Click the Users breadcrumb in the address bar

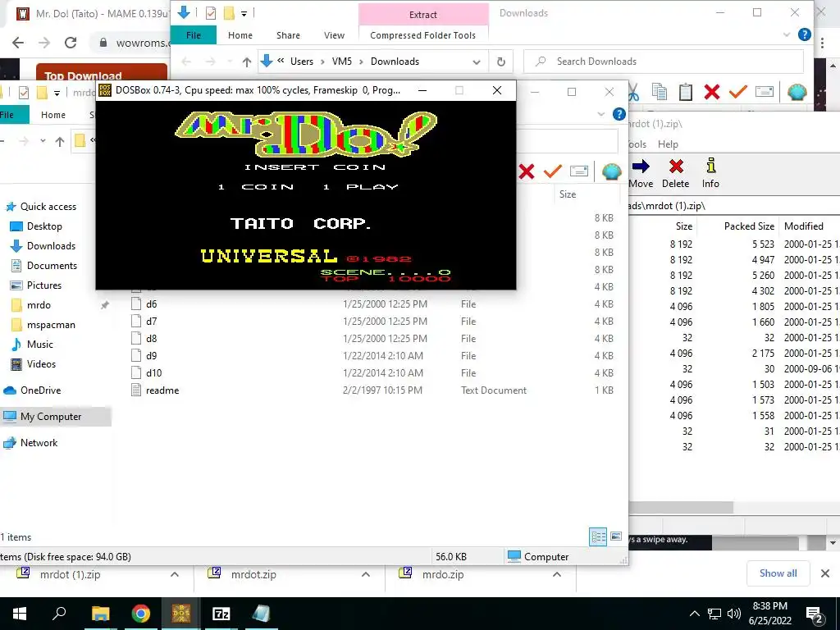click(x=302, y=62)
